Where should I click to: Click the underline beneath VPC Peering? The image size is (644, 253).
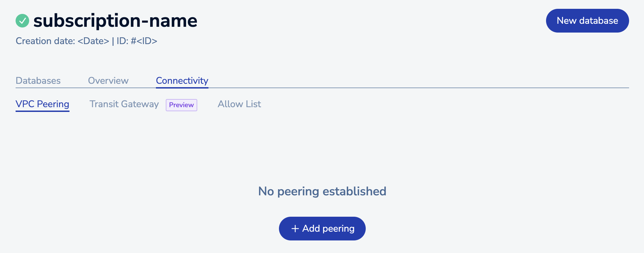pyautogui.click(x=42, y=111)
